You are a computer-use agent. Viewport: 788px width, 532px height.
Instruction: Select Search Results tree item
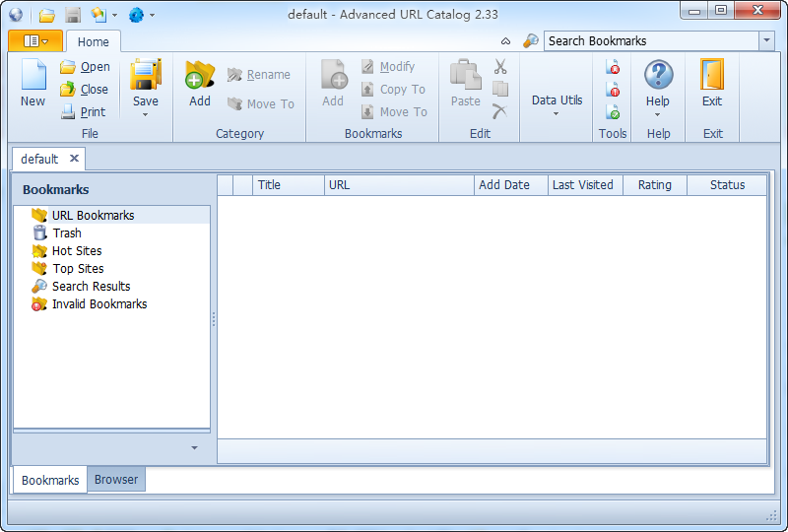click(91, 286)
